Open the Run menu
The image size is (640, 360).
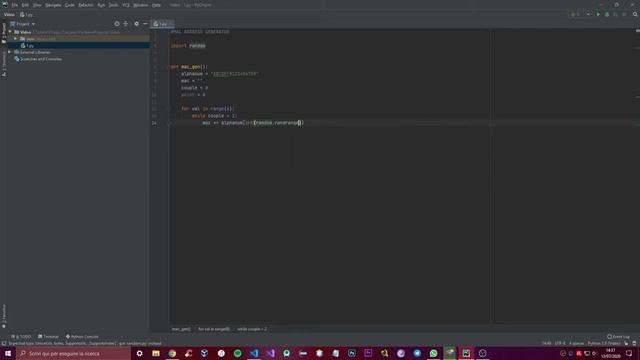coord(101,5)
